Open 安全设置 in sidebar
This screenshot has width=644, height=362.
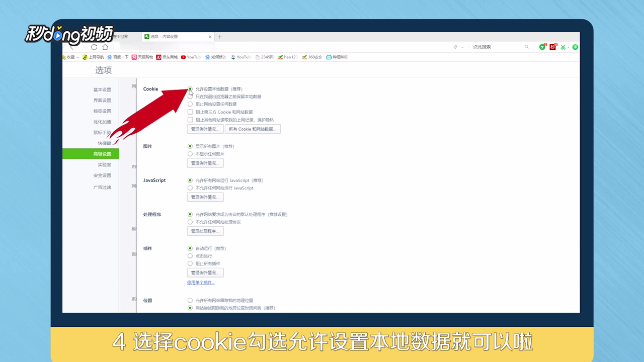click(x=102, y=175)
